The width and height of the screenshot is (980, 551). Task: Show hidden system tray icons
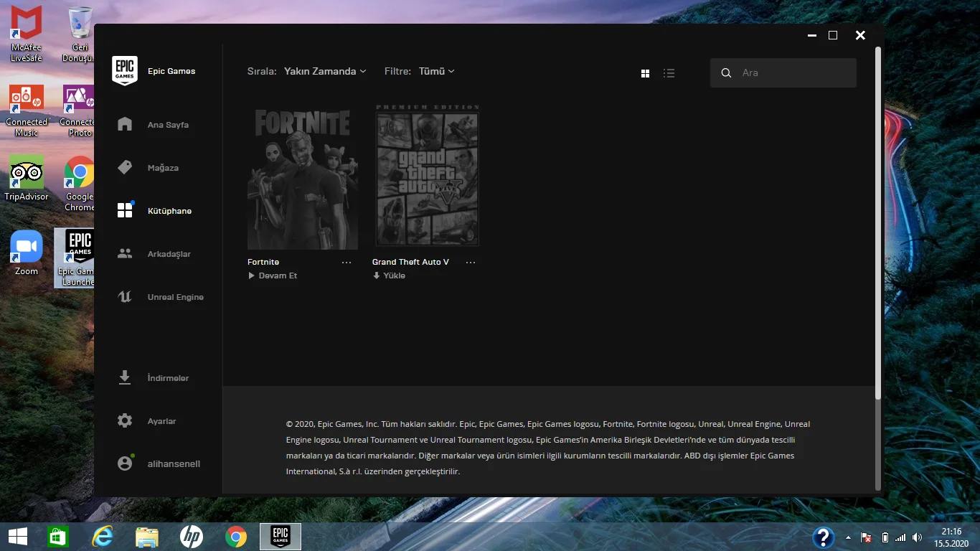tap(849, 537)
